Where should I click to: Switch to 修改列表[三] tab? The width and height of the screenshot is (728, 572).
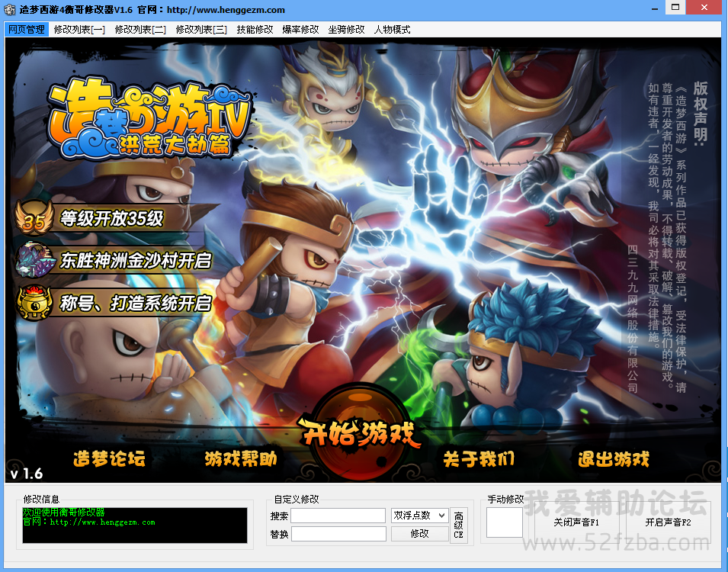pyautogui.click(x=201, y=29)
